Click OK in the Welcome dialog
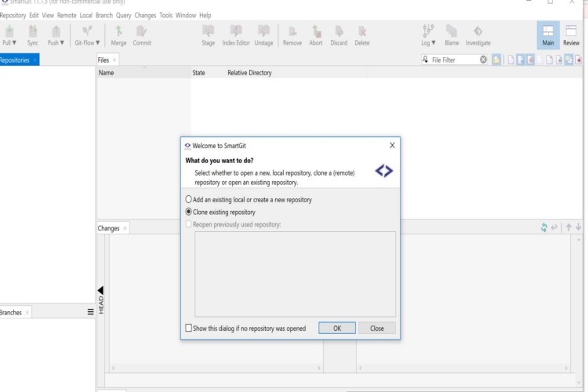Image resolution: width=588 pixels, height=392 pixels. (337, 328)
